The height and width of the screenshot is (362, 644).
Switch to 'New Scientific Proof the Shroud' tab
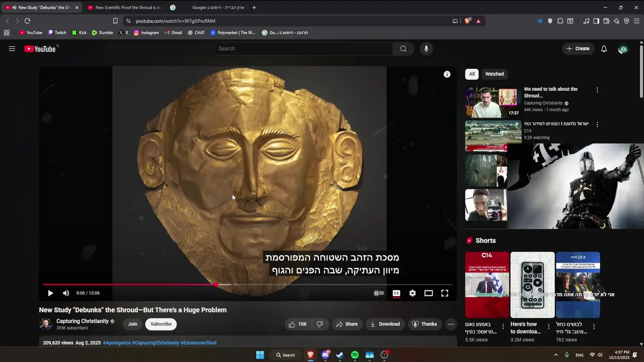tap(124, 8)
